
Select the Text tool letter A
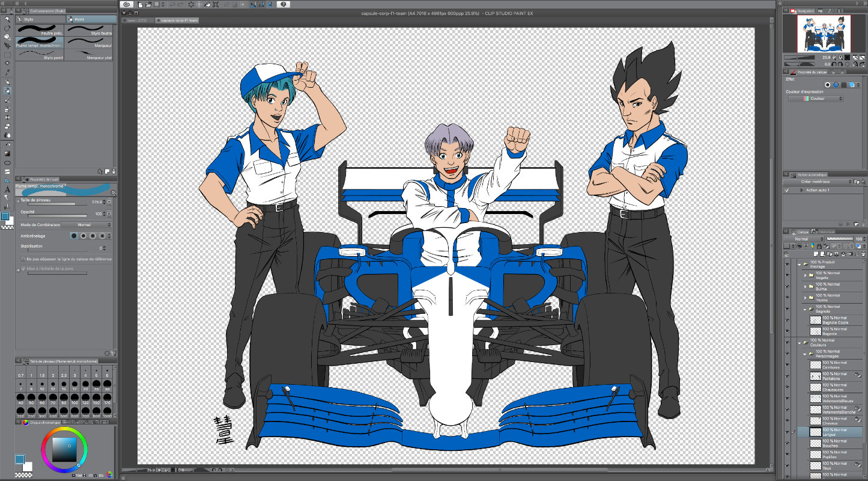pyautogui.click(x=7, y=191)
